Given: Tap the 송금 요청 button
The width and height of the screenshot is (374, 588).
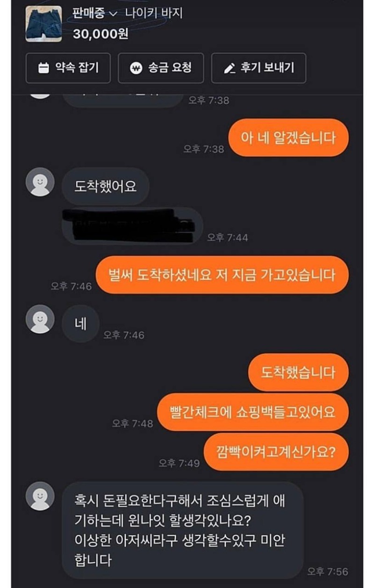Looking at the screenshot, I should pyautogui.click(x=161, y=68).
